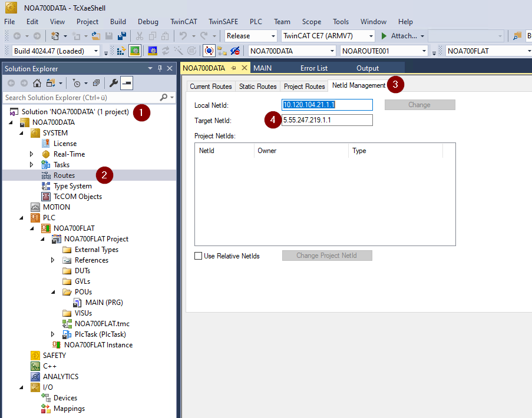Click the Target NetId input field
Image resolution: width=532 pixels, height=418 pixels.
pyautogui.click(x=327, y=120)
